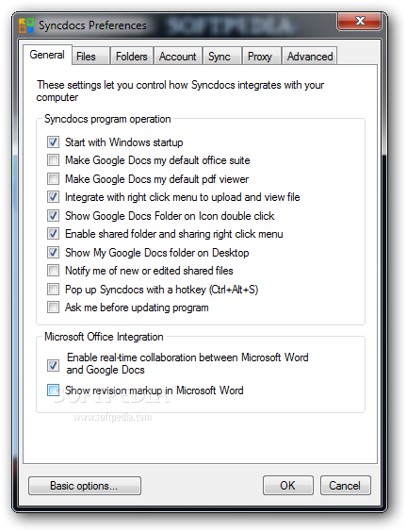The width and height of the screenshot is (407, 532).
Task: Open the Proxy tab
Action: [x=261, y=57]
